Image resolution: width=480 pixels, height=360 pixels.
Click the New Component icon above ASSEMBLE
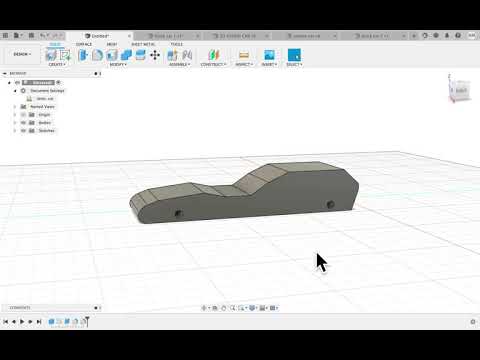172,55
